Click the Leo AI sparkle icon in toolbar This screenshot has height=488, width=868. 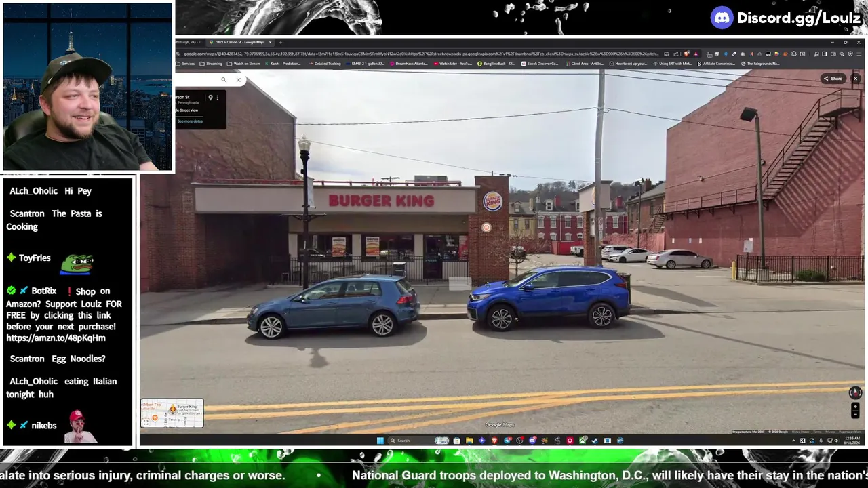[x=842, y=54]
